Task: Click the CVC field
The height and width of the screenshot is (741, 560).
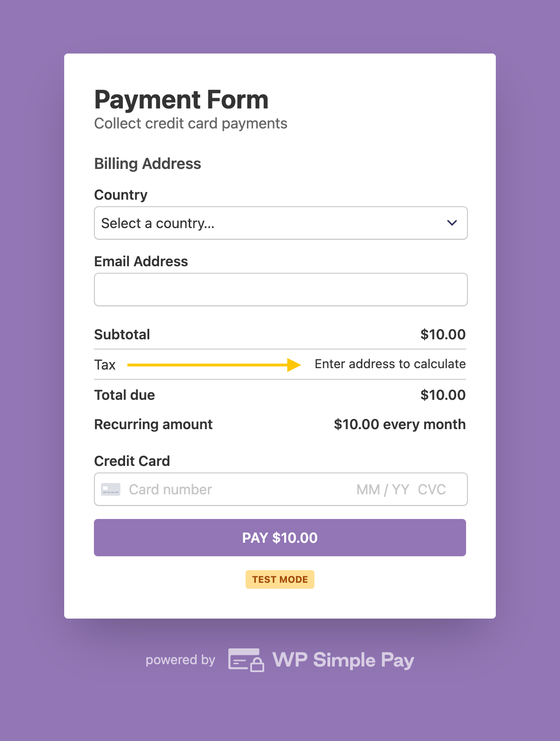Action: (432, 489)
